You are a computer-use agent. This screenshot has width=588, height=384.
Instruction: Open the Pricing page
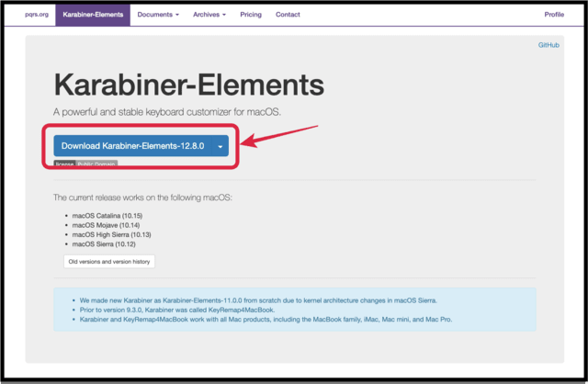tap(251, 15)
